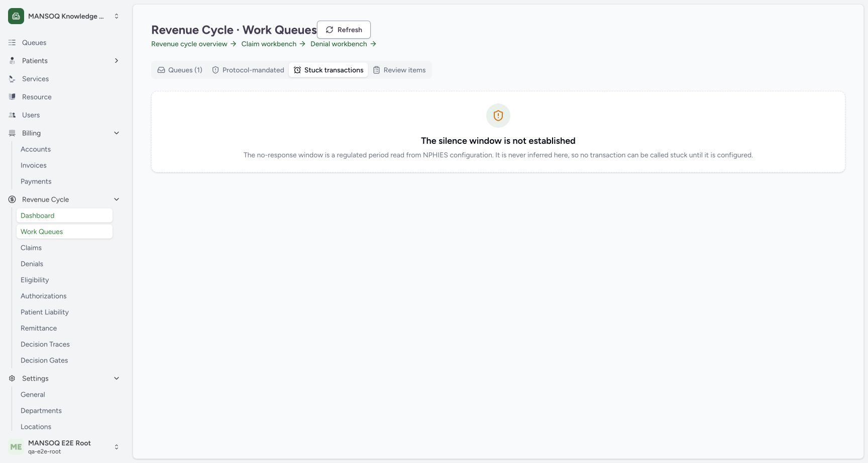The height and width of the screenshot is (463, 868).
Task: Select Authorizations in sidebar
Action: click(64, 296)
